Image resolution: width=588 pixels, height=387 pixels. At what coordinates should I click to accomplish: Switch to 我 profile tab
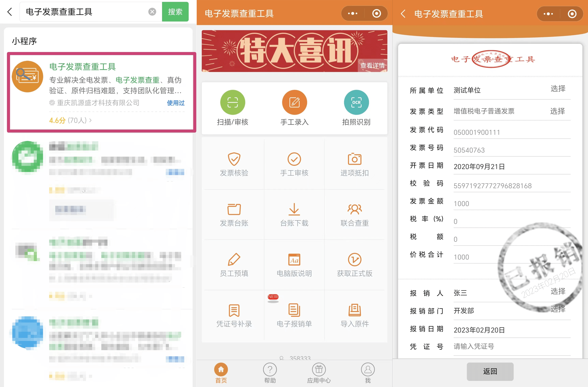coord(368,373)
